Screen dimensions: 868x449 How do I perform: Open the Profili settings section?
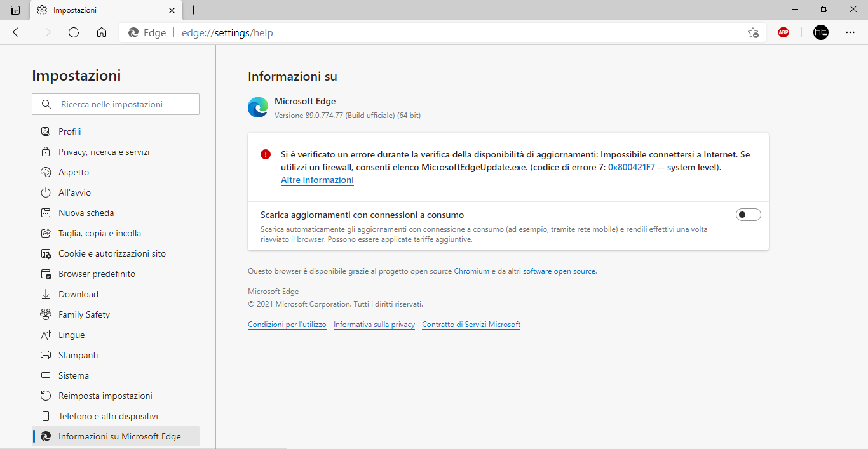[116, 131]
